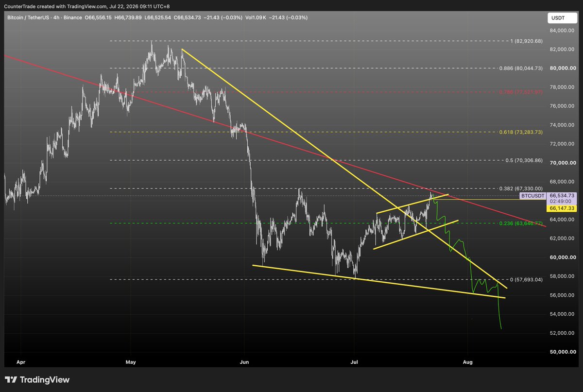This screenshot has width=583, height=392.
Task: Click the Jun label on time axis
Action: pos(244,362)
